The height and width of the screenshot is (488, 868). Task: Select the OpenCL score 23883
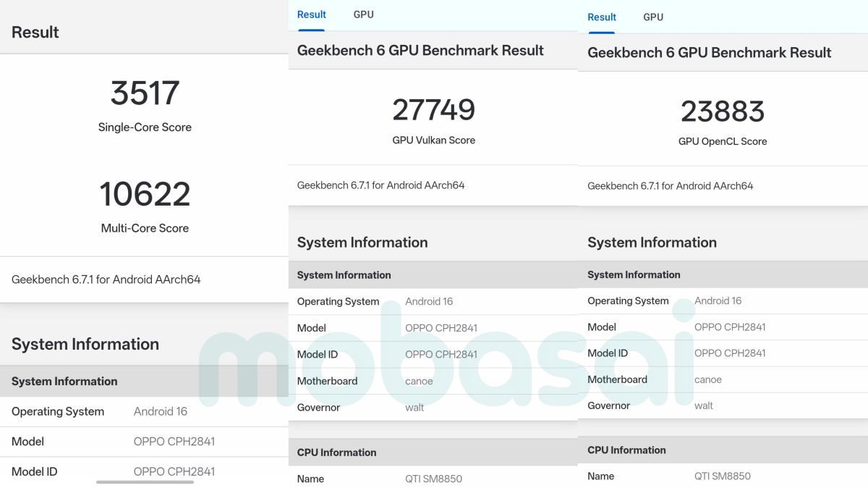point(723,111)
